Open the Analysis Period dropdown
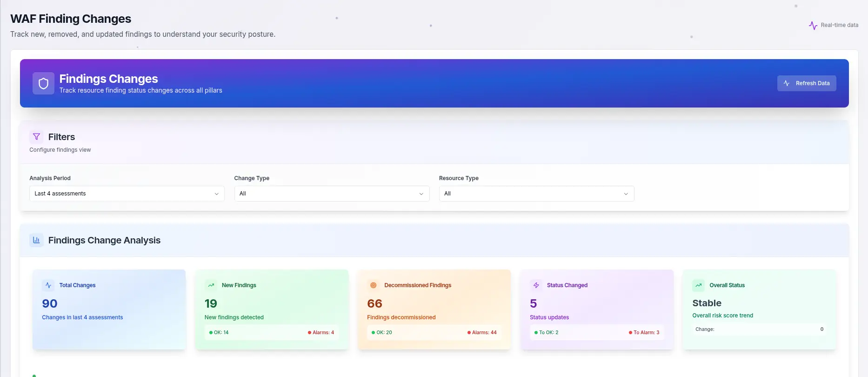Image resolution: width=868 pixels, height=377 pixels. click(127, 194)
